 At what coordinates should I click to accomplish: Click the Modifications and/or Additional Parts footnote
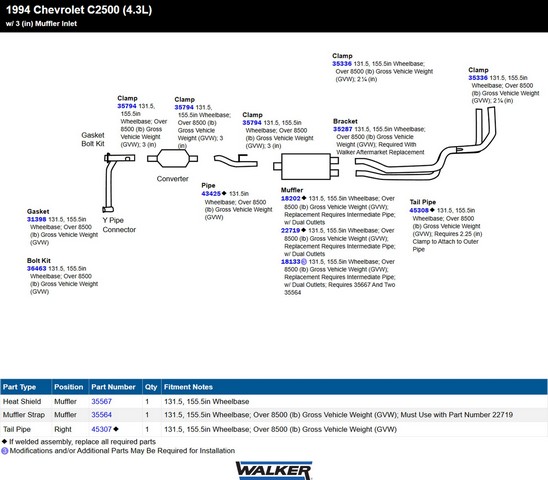pyautogui.click(x=122, y=451)
